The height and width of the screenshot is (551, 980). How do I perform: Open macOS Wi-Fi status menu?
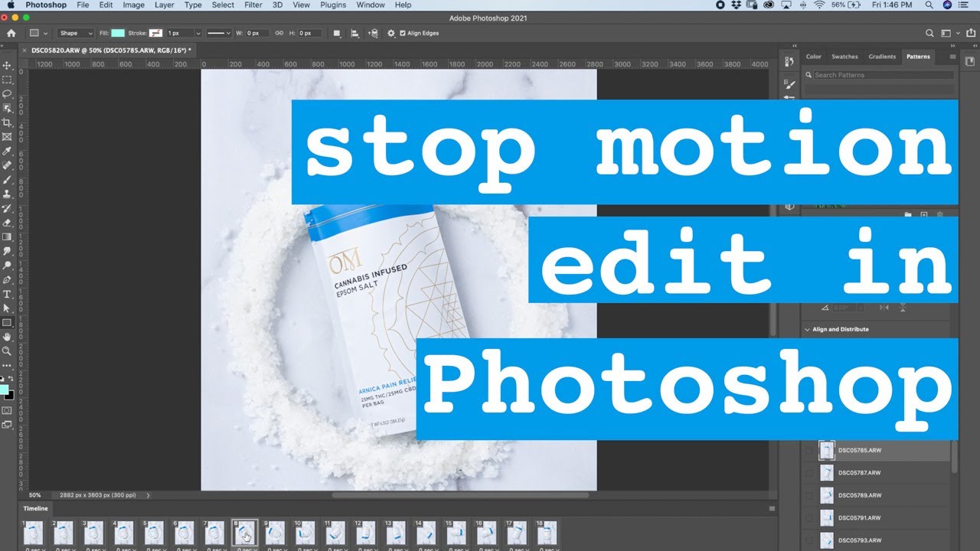pyautogui.click(x=819, y=5)
